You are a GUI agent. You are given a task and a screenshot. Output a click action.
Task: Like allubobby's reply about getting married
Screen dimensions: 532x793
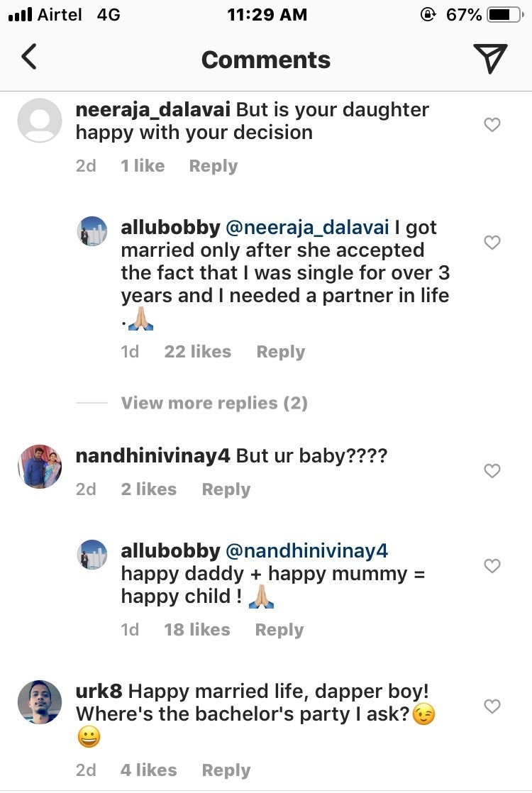[492, 243]
